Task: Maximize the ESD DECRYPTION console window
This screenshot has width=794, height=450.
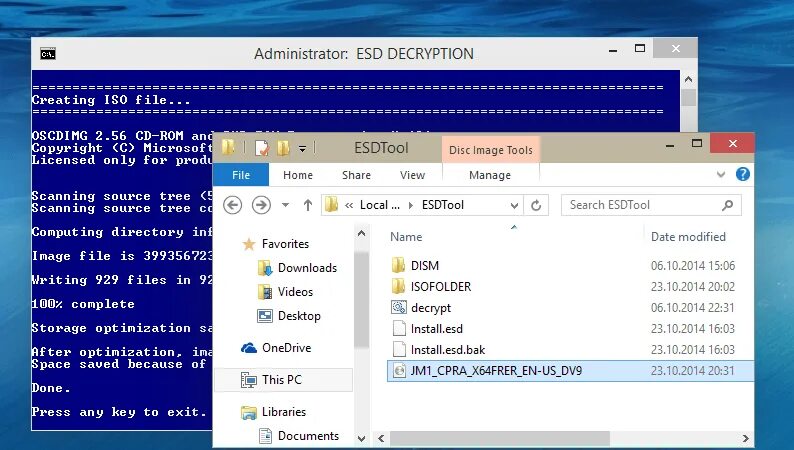Action: coord(640,49)
